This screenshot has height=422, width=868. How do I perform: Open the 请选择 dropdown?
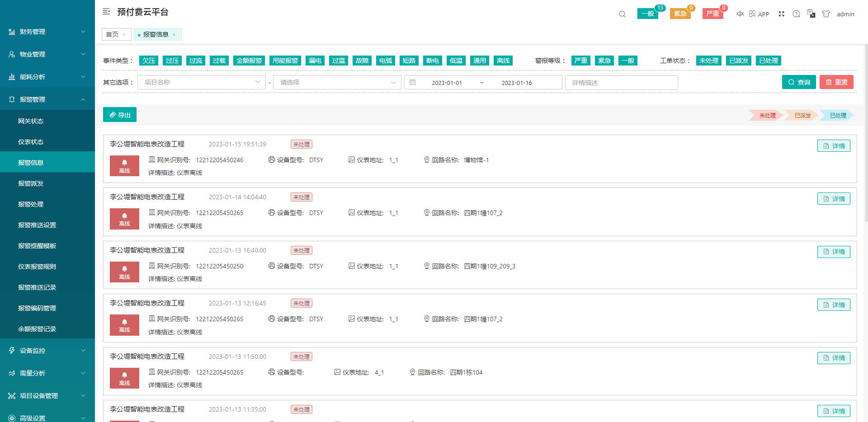coord(337,82)
